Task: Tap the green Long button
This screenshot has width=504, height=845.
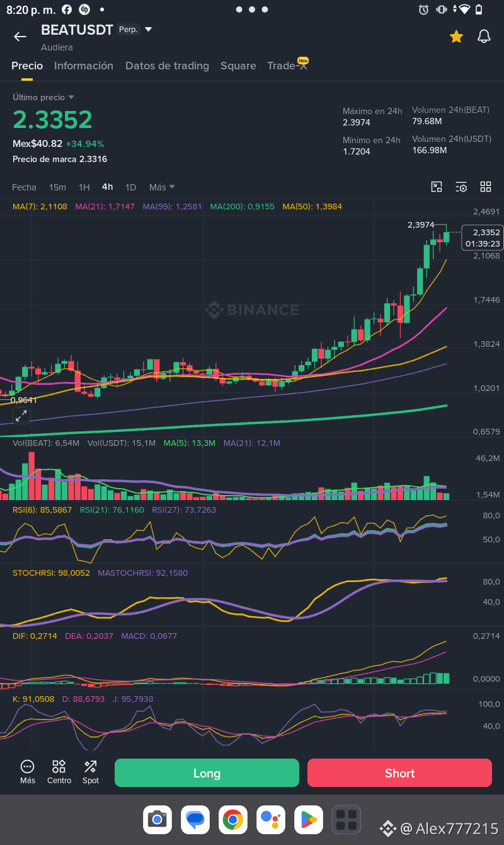Action: (207, 773)
